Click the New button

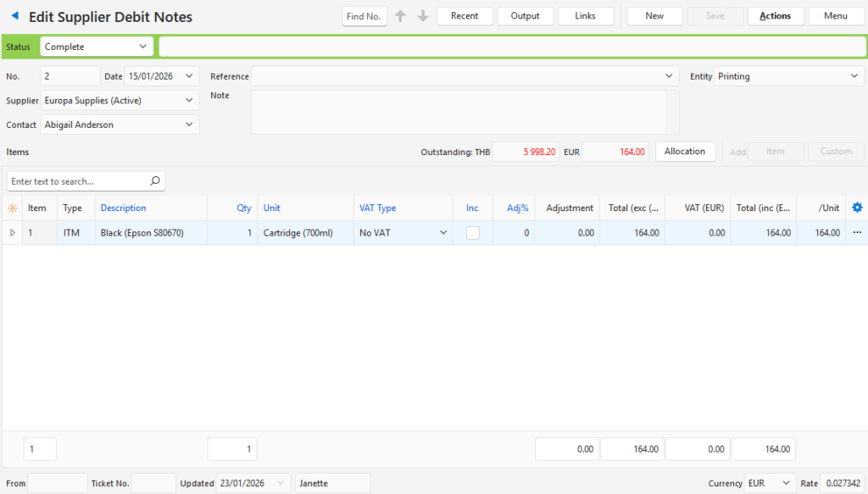(x=654, y=16)
